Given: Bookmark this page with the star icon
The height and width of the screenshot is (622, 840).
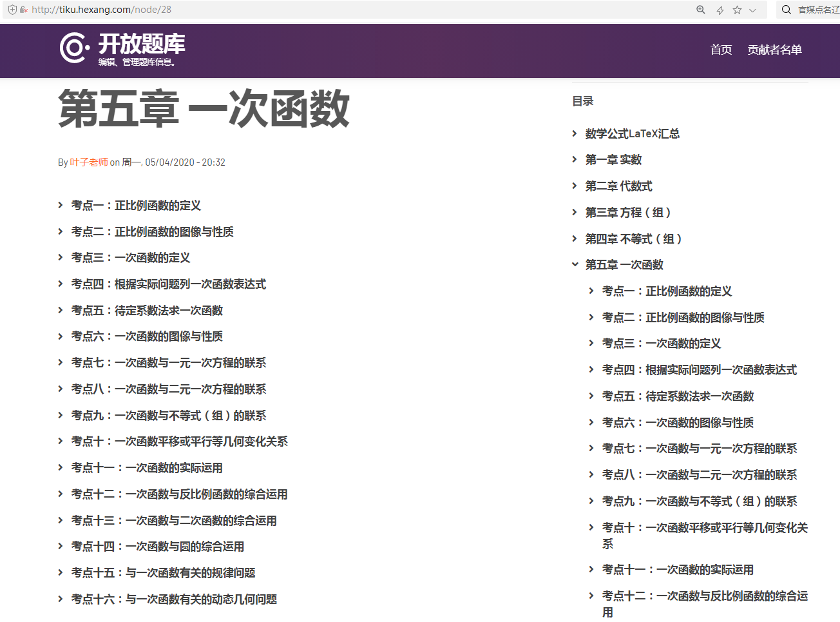Looking at the screenshot, I should tap(737, 10).
